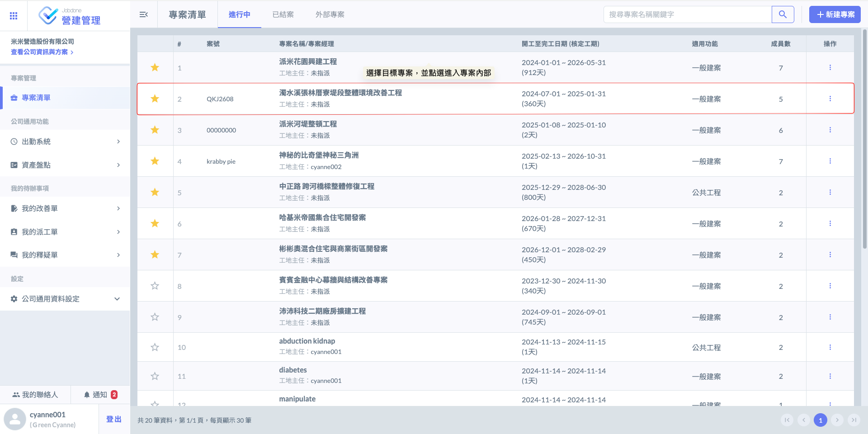The width and height of the screenshot is (868, 434).
Task: Collapse the sidebar with the menu toggle icon
Action: pos(144,14)
